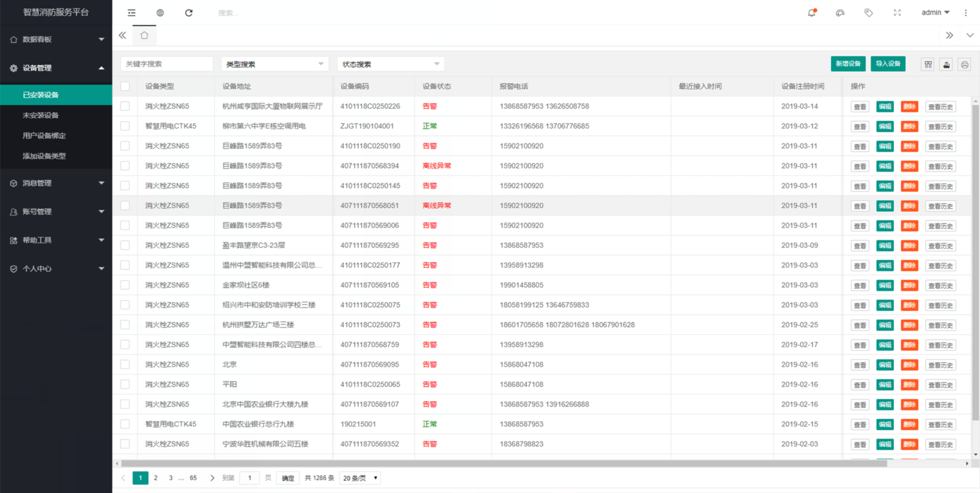This screenshot has width=980, height=493.
Task: Refresh the page using the reload icon
Action: point(188,12)
